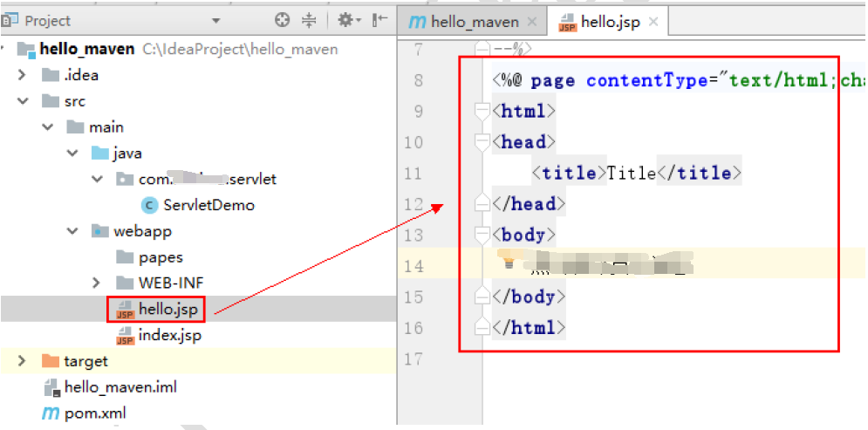The image size is (868, 430).
Task: Select the webapp folder icon
Action: coord(100,231)
